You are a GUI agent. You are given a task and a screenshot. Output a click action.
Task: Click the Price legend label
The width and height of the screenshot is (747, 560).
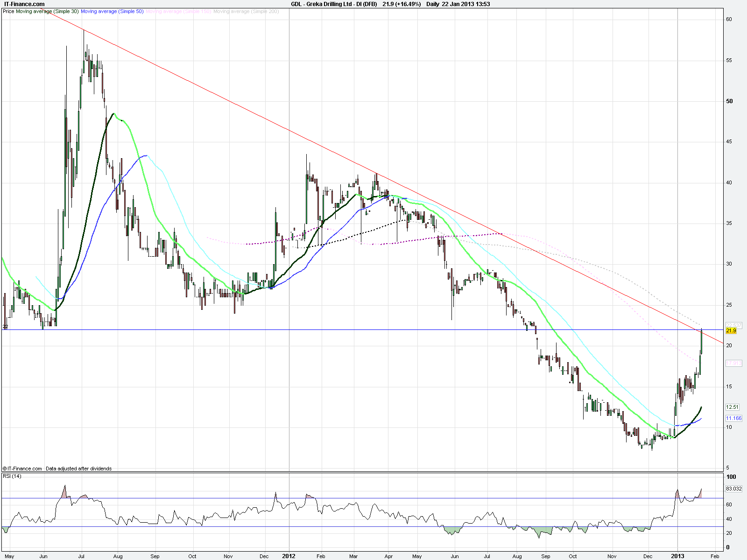[8, 11]
